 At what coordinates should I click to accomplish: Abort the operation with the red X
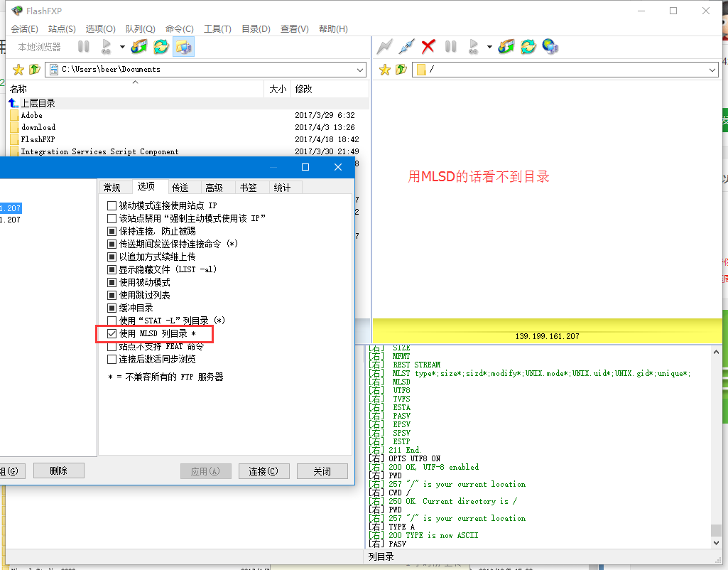(428, 46)
